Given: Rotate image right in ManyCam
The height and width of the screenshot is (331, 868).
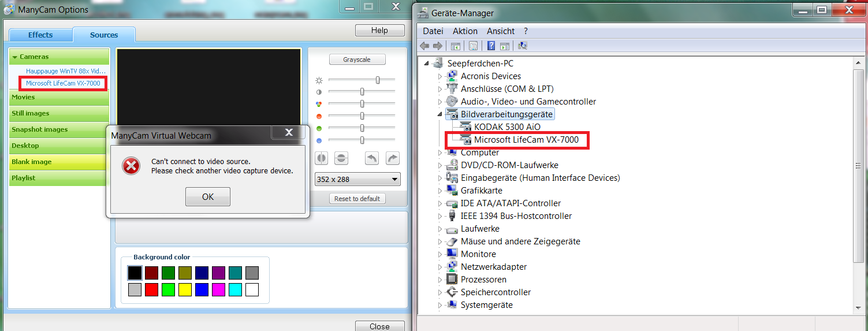Looking at the screenshot, I should point(392,158).
